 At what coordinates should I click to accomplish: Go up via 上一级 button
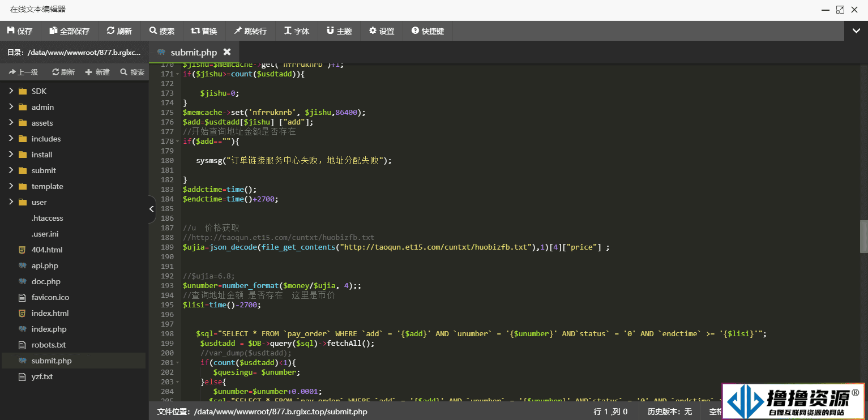tap(23, 72)
